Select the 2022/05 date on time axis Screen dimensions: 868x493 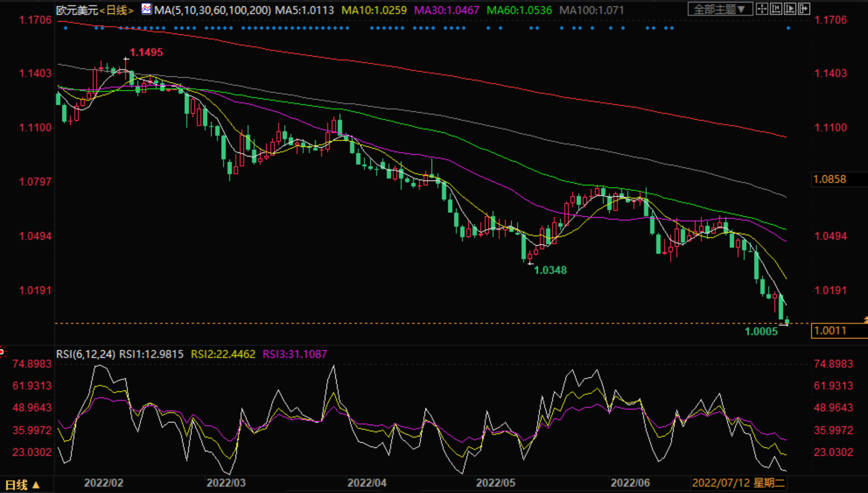click(x=495, y=483)
